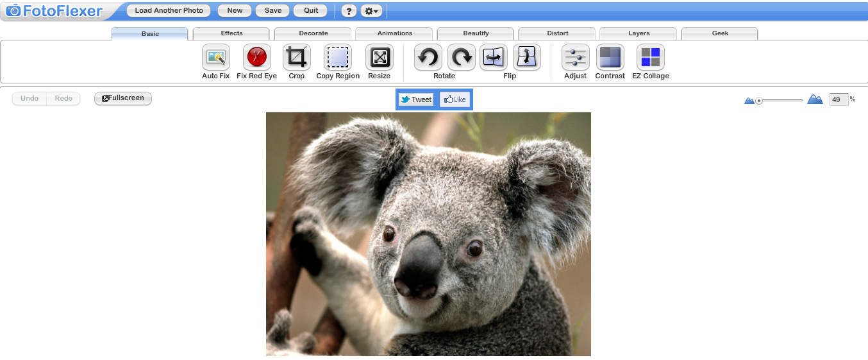Click the Facebook Like button
868x360 pixels.
pyautogui.click(x=455, y=99)
